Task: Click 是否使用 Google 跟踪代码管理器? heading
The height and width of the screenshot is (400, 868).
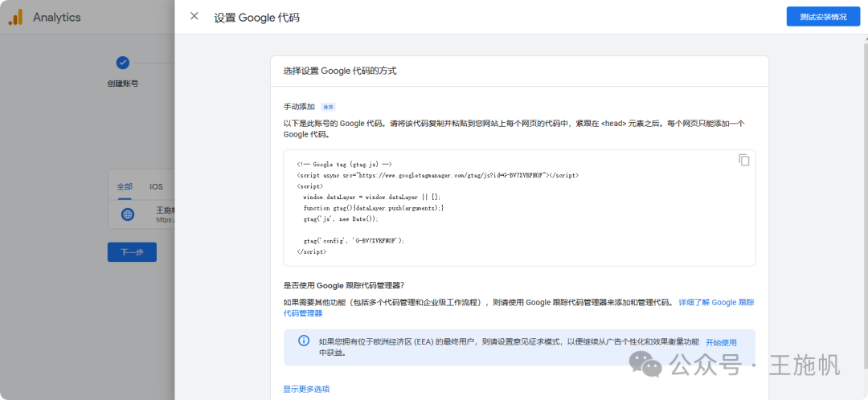Action: pos(344,285)
